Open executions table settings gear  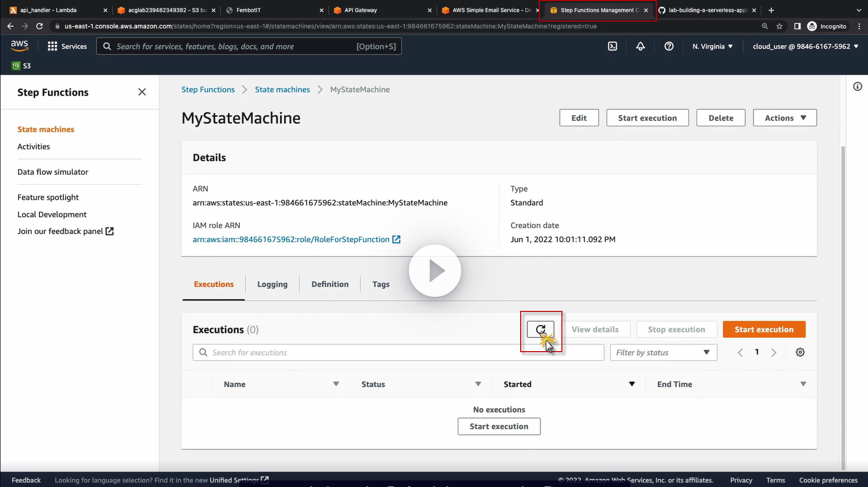(x=800, y=352)
